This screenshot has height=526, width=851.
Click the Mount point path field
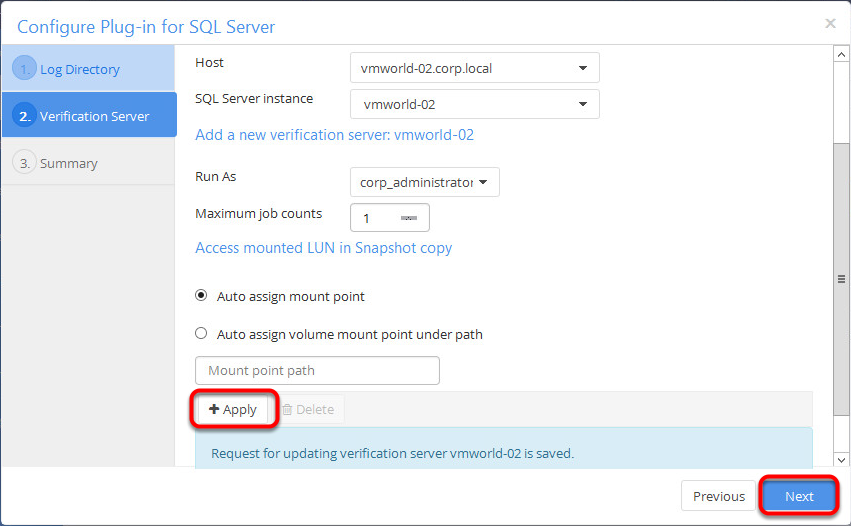coord(317,370)
